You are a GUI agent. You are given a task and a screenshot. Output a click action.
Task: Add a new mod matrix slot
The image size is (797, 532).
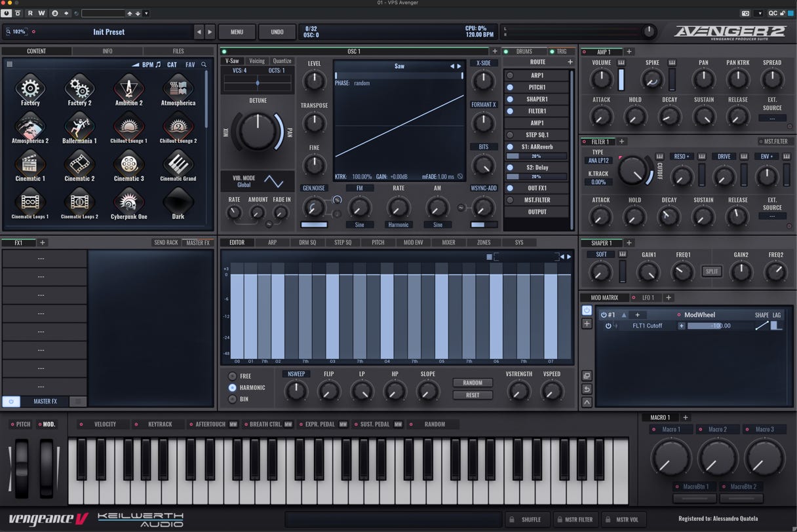(587, 324)
